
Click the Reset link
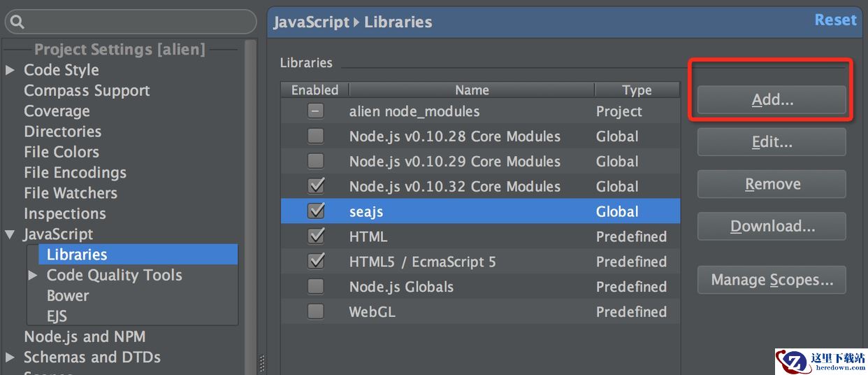(835, 20)
